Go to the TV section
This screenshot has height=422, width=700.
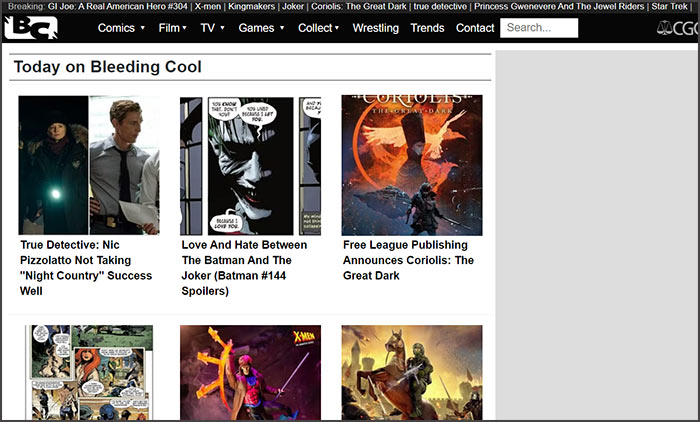(208, 28)
